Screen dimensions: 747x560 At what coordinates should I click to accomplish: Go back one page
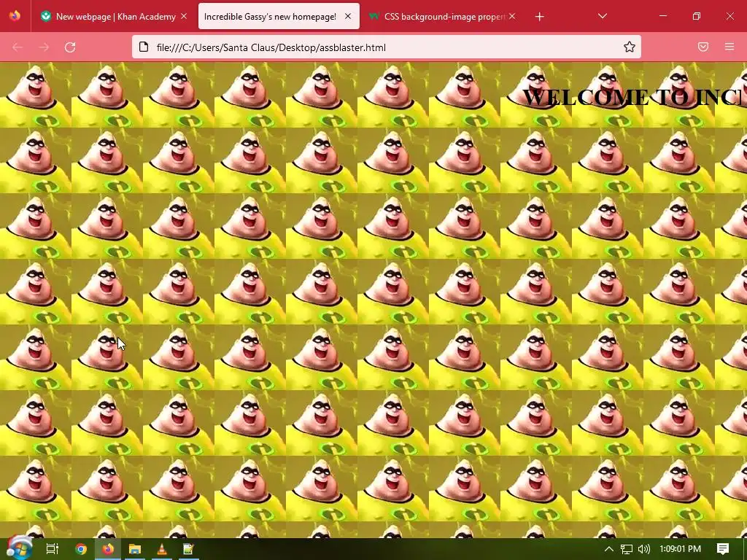click(18, 47)
